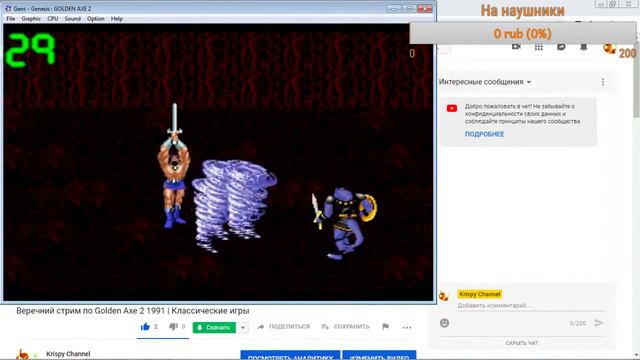Image resolution: width=640 pixels, height=360 pixels.
Task: Minimize the Gens emulator window
Action: (394, 8)
